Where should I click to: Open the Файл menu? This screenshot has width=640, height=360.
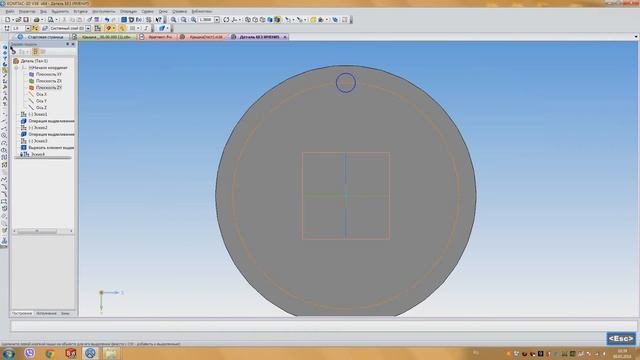(x=10, y=11)
